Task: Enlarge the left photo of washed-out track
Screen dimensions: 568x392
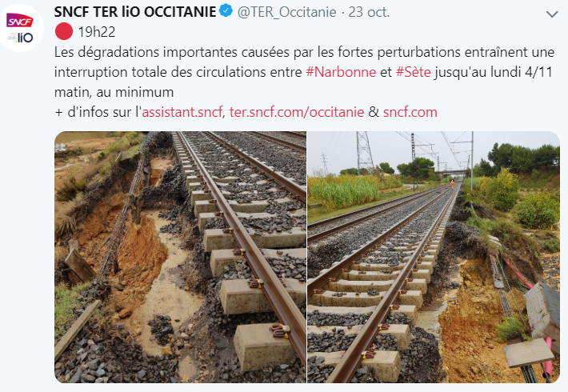Action: [180, 257]
